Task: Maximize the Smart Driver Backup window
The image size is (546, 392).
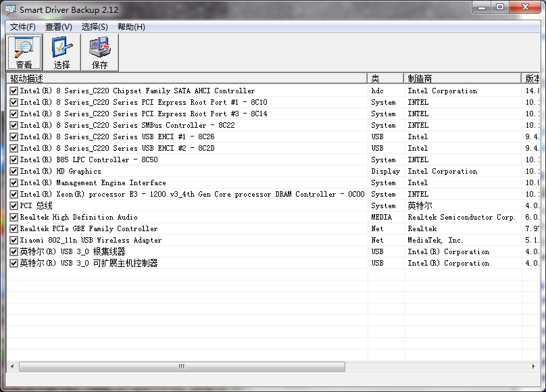Action: (x=500, y=7)
